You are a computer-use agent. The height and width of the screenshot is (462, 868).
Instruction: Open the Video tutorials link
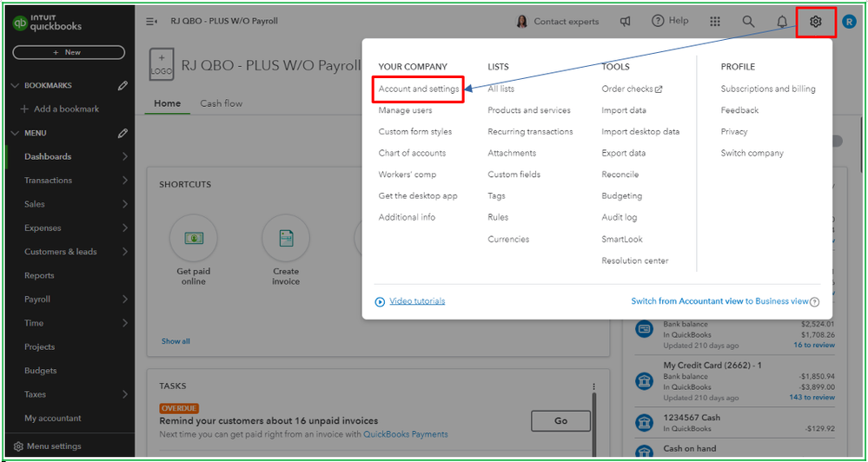click(417, 301)
